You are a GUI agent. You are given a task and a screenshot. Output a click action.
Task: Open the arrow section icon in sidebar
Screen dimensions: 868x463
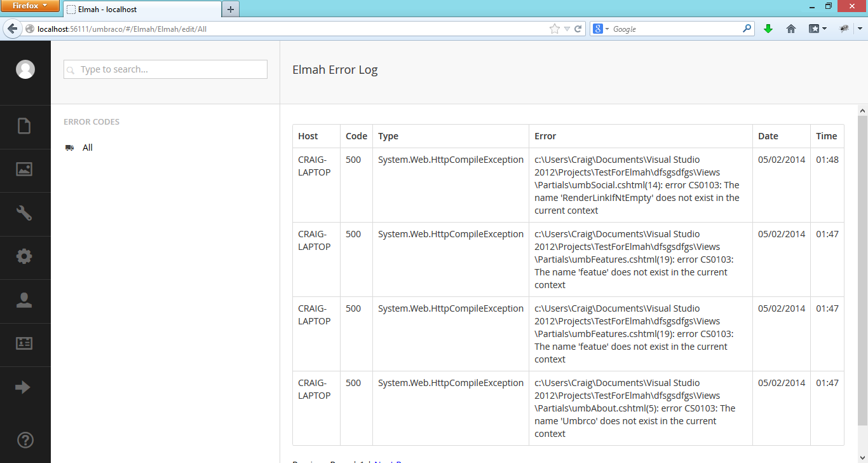point(23,387)
